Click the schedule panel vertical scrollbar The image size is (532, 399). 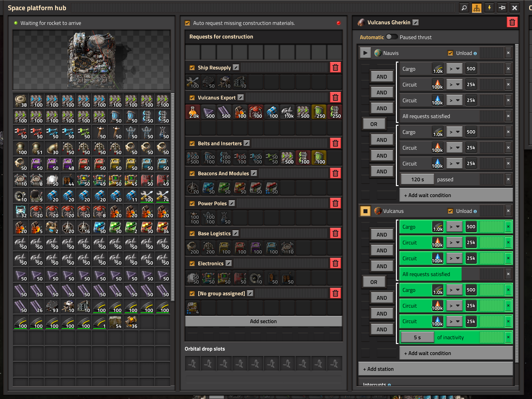[517, 203]
